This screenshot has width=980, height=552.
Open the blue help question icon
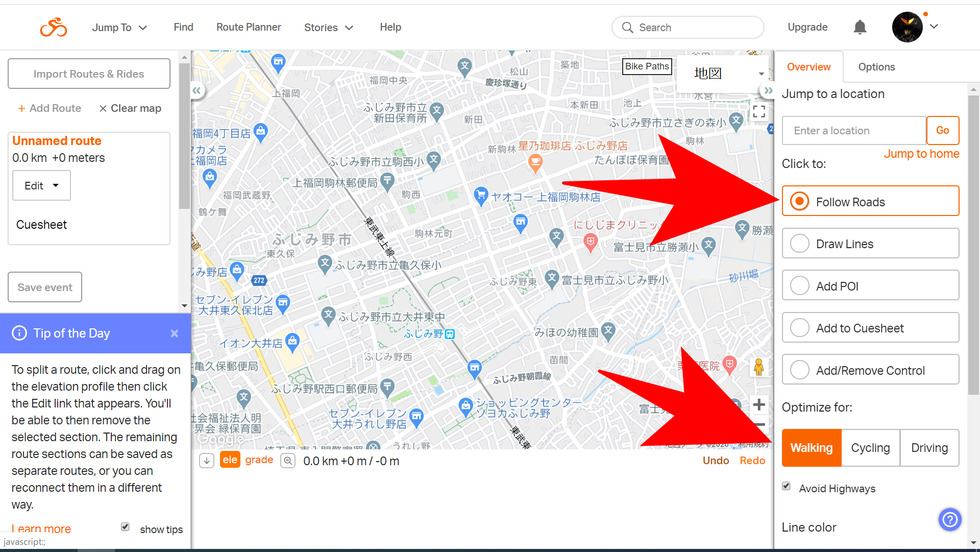[950, 520]
